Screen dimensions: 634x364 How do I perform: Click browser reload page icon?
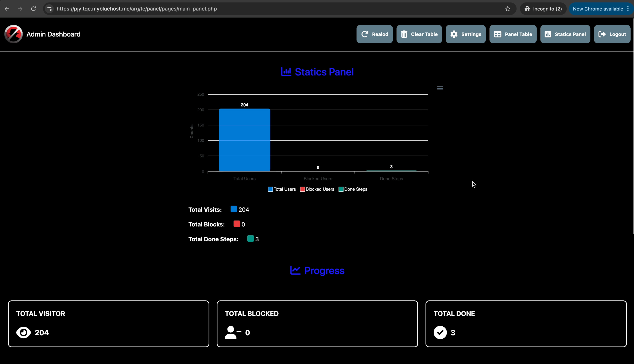(x=33, y=9)
